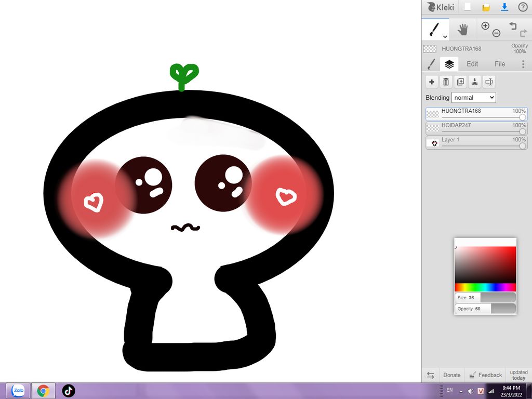Create a new blank image with the white page icon
The height and width of the screenshot is (399, 532).
tap(468, 7)
